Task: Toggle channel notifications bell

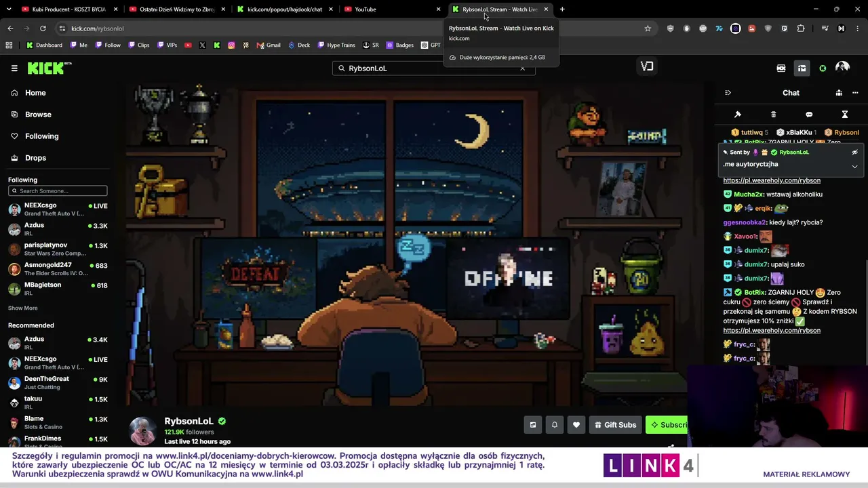Action: 555,425
